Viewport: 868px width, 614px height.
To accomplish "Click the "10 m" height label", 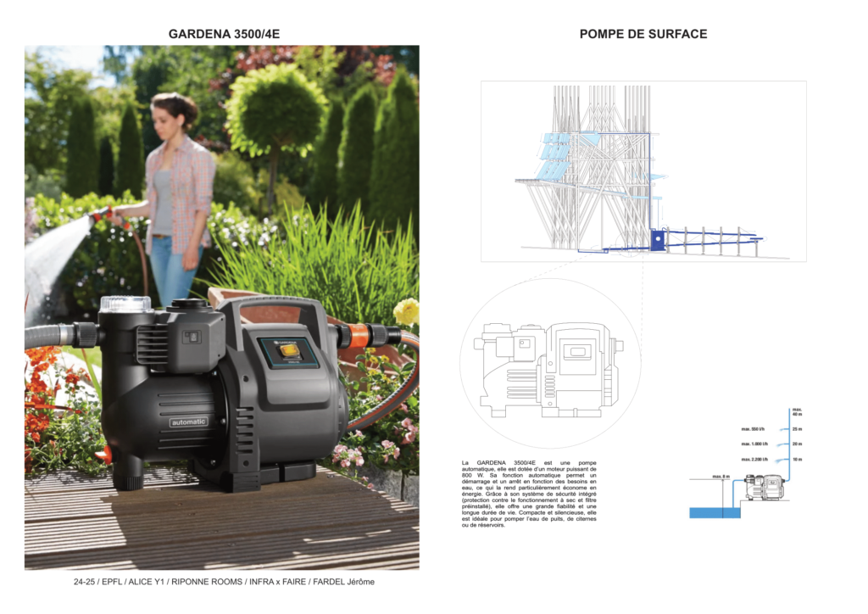I will (797, 460).
